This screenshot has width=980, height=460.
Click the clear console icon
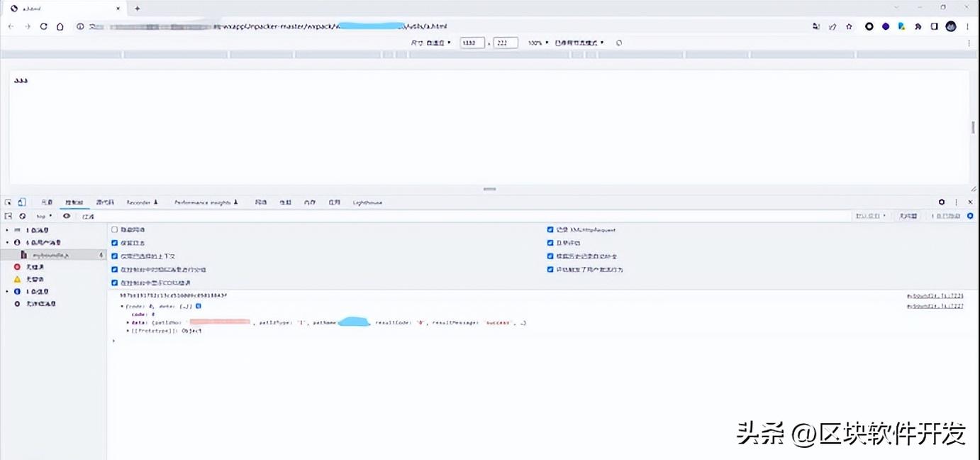[23, 216]
